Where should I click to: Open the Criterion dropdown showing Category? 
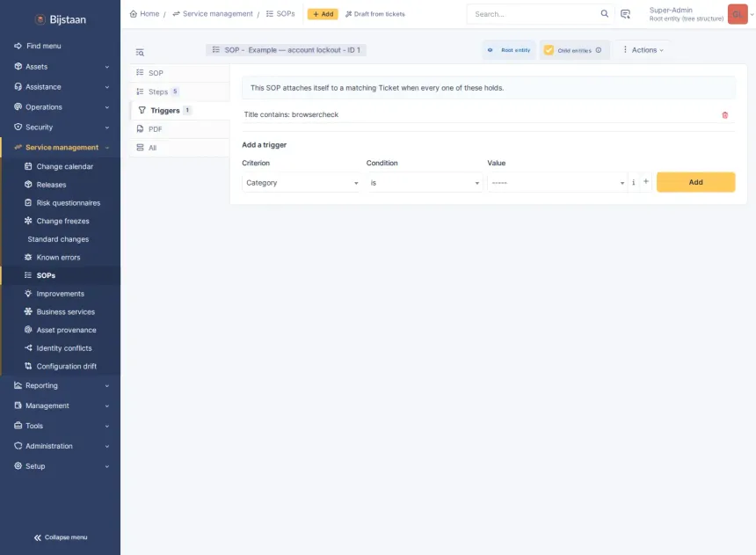click(302, 182)
